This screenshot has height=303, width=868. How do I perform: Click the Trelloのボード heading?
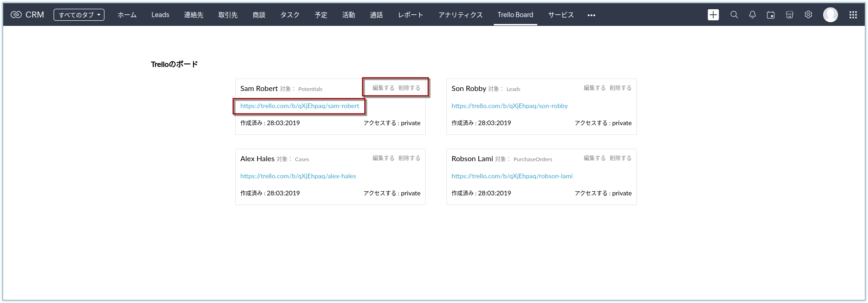click(174, 64)
